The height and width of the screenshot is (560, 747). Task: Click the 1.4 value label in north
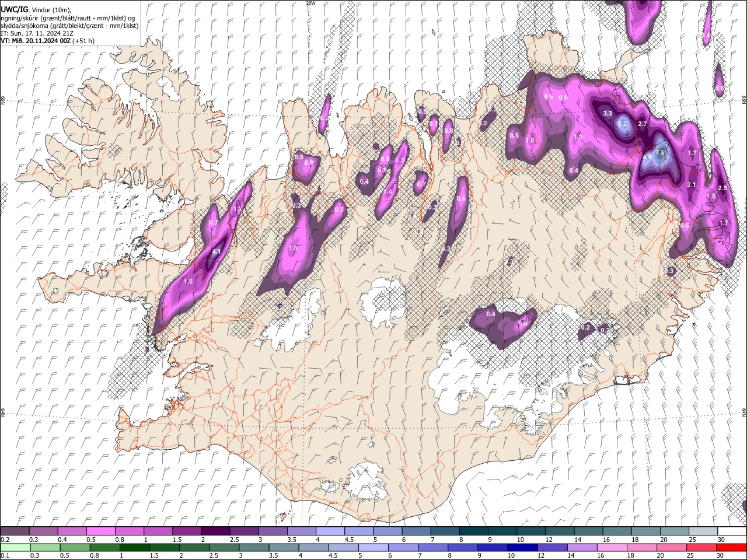pos(388,191)
